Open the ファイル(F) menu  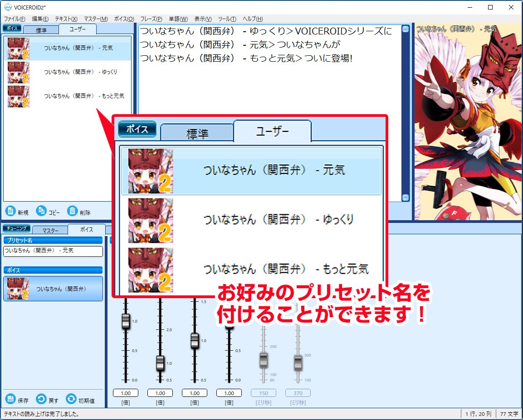pos(15,19)
